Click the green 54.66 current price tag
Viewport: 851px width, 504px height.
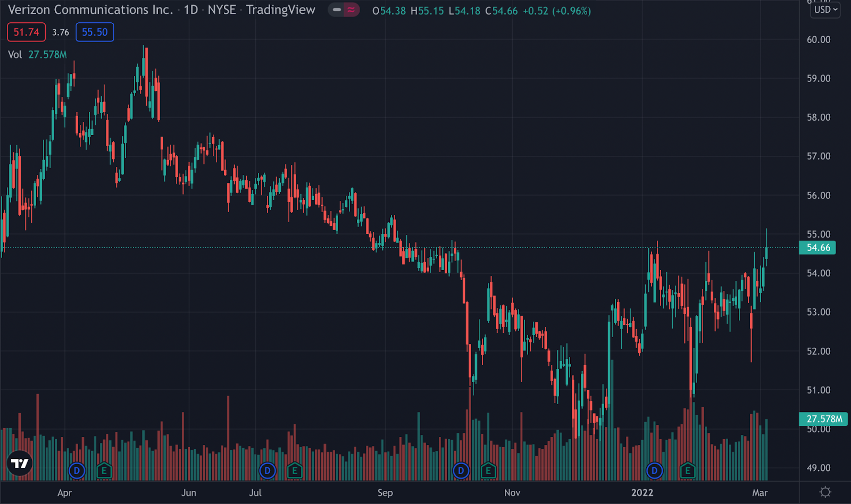click(x=817, y=248)
